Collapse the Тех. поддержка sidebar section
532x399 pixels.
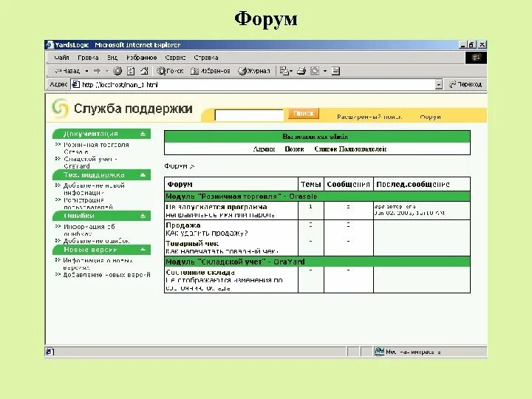click(x=143, y=175)
